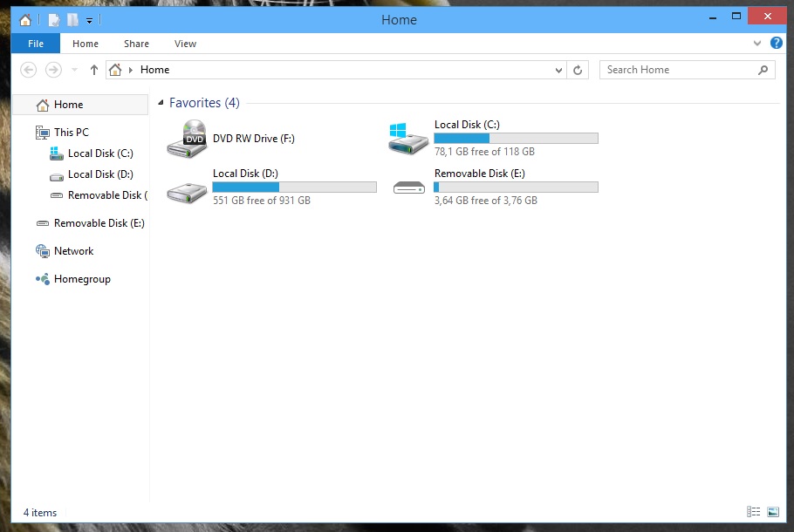The width and height of the screenshot is (794, 532).
Task: Click the Homegroup icon in sidebar
Action: (x=43, y=279)
